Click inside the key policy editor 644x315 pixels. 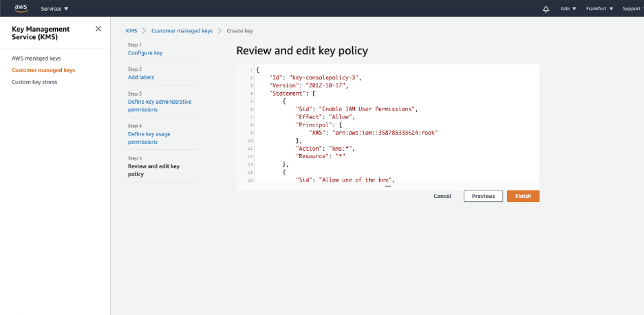click(x=388, y=123)
